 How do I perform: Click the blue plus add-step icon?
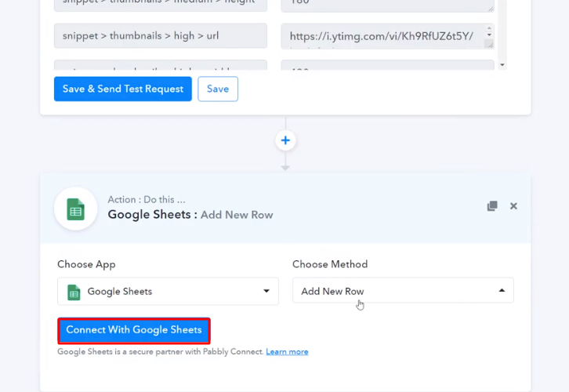click(x=285, y=140)
